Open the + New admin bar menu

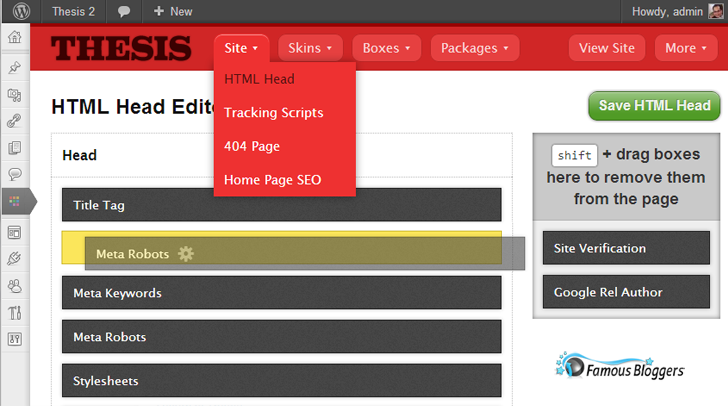pos(173,12)
